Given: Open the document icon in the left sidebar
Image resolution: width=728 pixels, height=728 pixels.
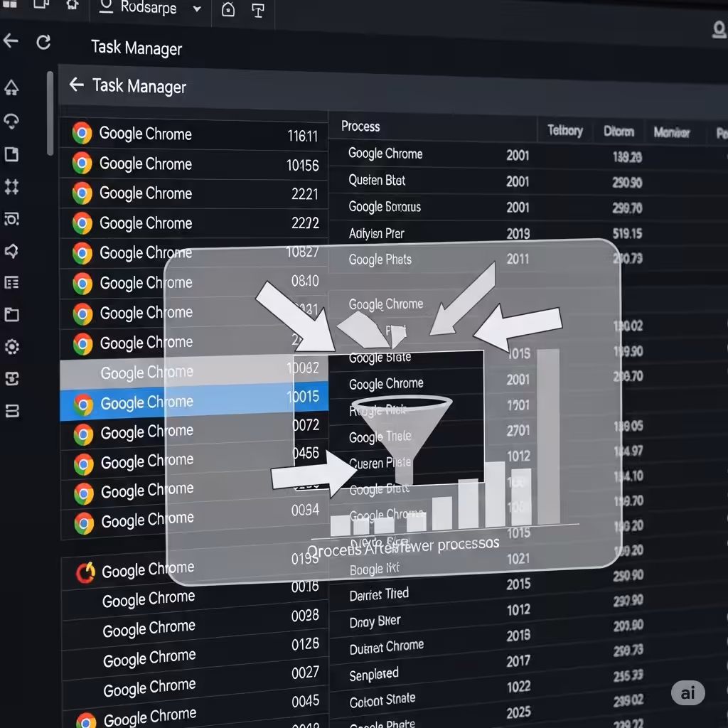Looking at the screenshot, I should point(11,154).
